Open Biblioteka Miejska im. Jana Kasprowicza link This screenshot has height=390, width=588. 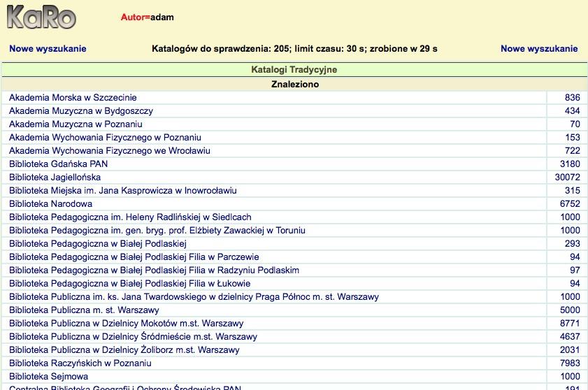click(x=123, y=191)
